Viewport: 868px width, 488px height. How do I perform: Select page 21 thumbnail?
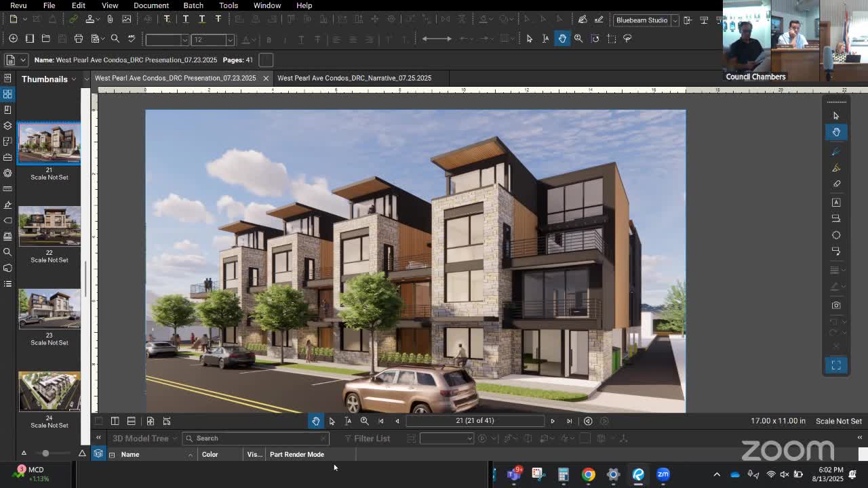point(49,143)
